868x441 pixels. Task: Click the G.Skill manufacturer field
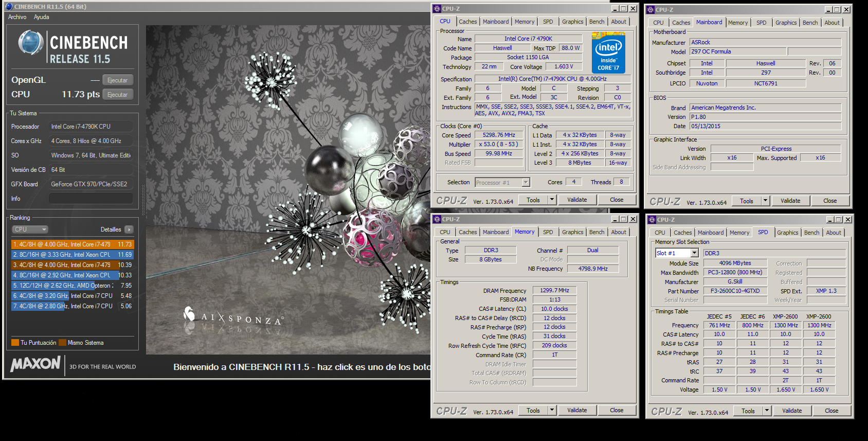pos(735,282)
